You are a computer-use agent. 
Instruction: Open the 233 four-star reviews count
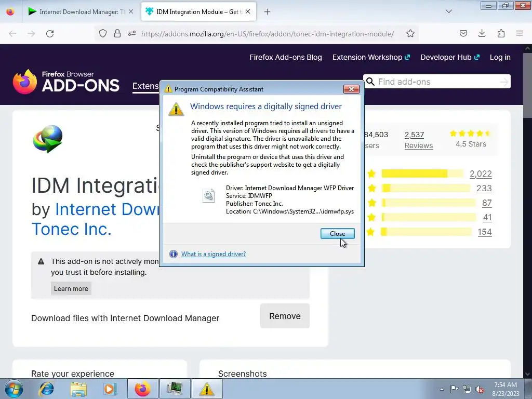484,188
